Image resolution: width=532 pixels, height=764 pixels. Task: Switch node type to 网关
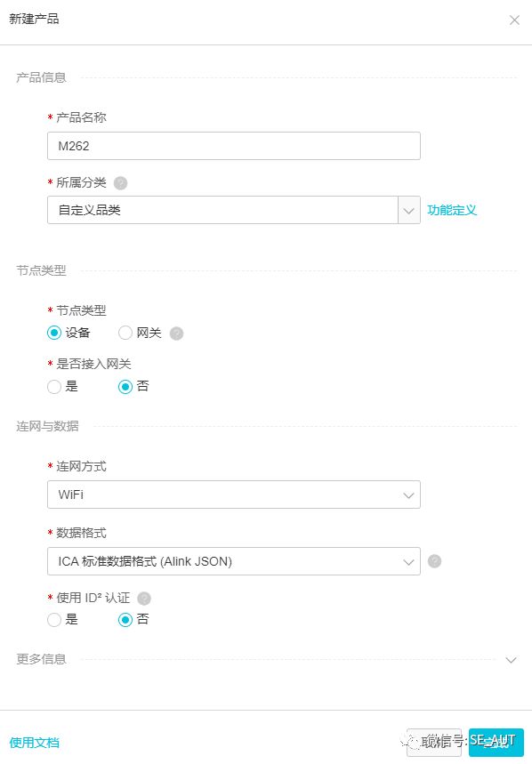pos(125,333)
